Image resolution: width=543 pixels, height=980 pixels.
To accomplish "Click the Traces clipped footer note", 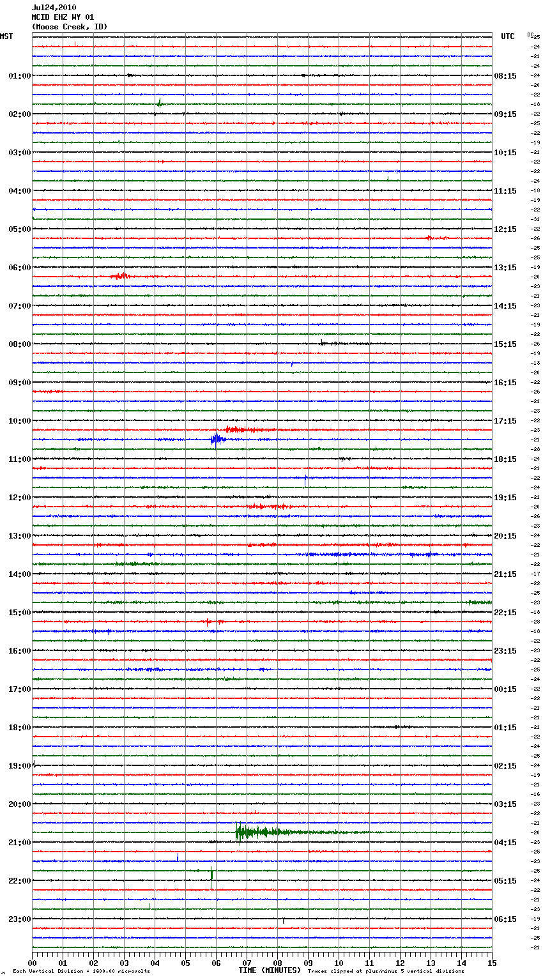I will pos(386,971).
